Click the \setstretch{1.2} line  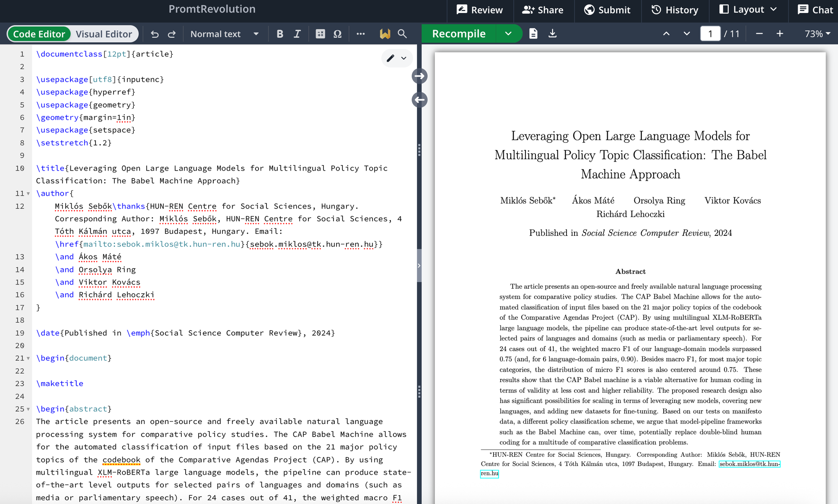(74, 143)
